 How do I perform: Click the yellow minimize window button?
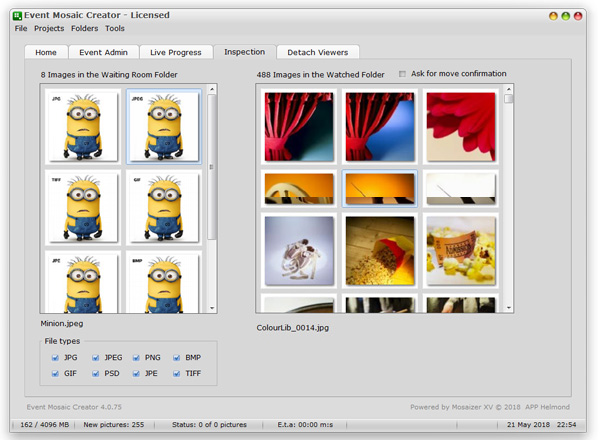[553, 16]
